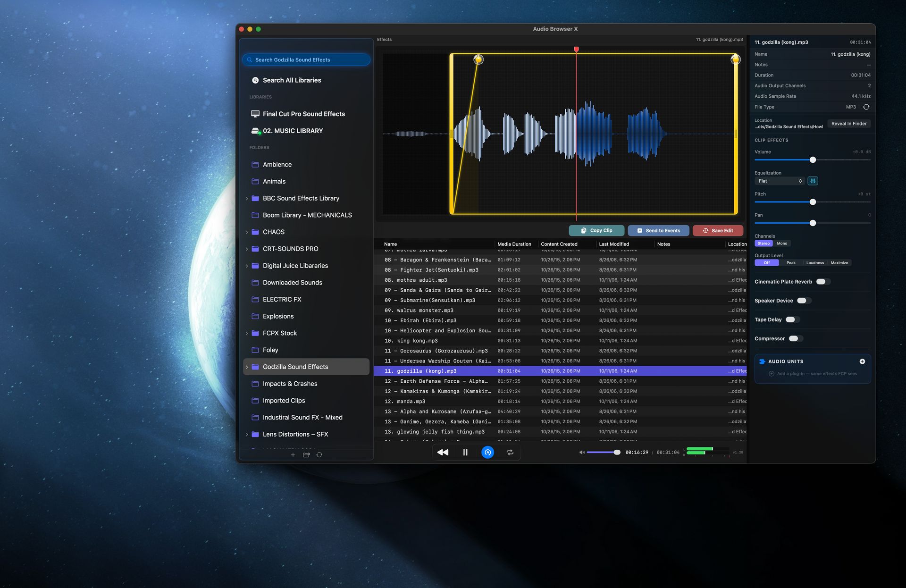Toggle loop playback
The image size is (906, 588).
(510, 452)
